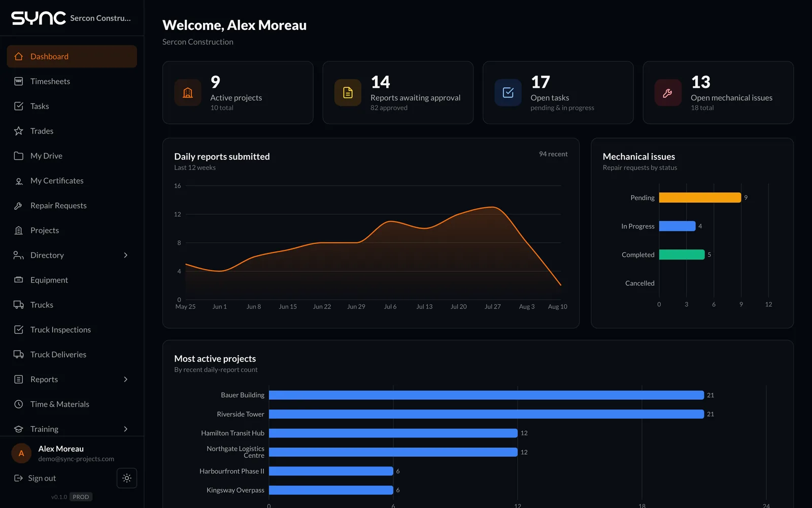Click the Active projects building icon

tap(188, 92)
